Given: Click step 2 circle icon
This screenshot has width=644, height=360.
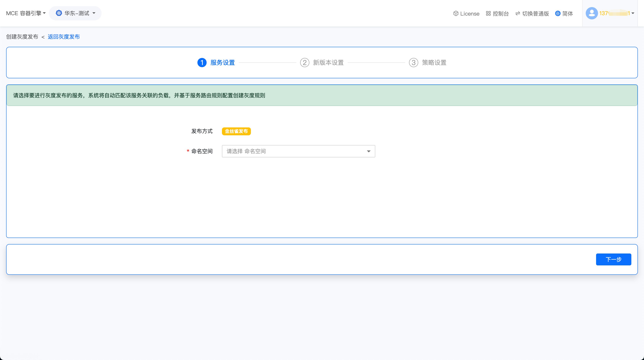Looking at the screenshot, I should [305, 63].
